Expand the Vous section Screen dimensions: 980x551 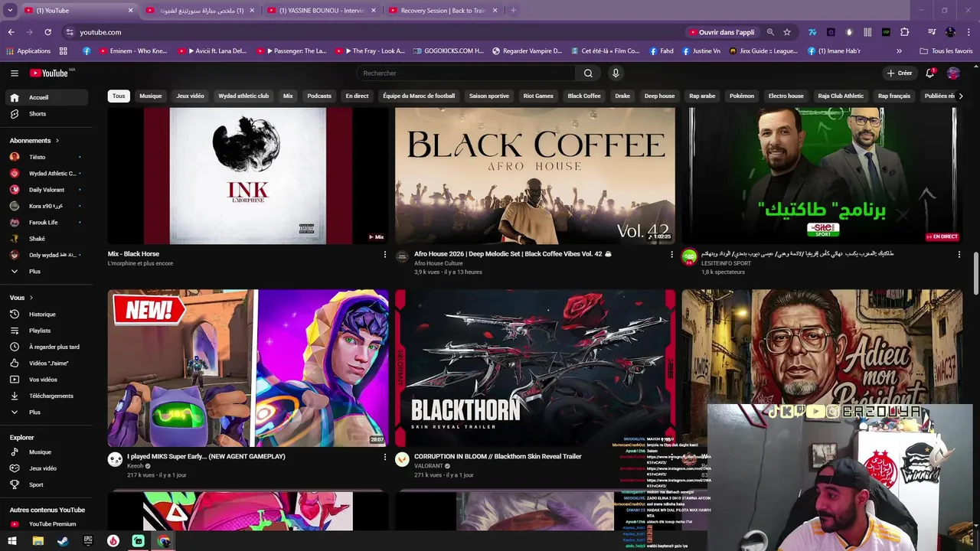coord(21,298)
